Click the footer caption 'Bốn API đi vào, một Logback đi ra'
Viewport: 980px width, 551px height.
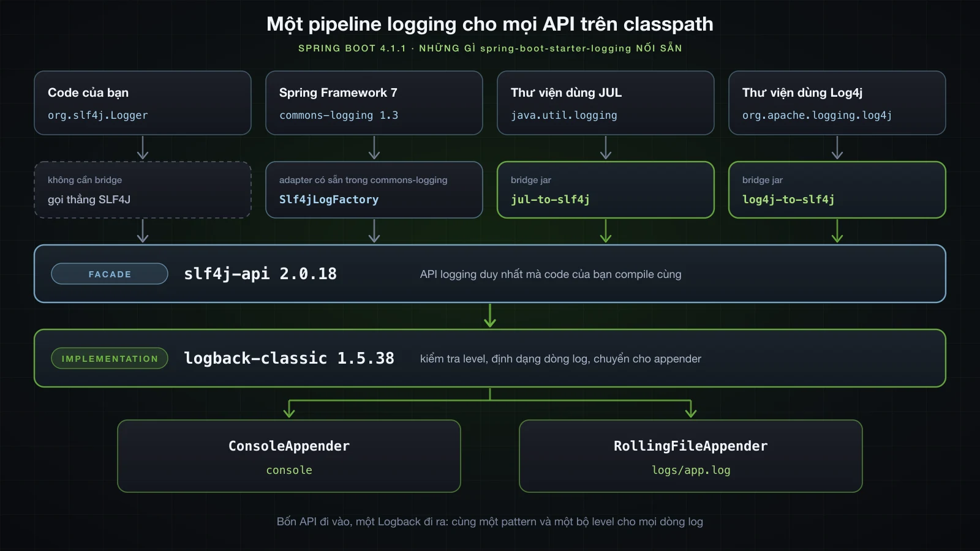pyautogui.click(x=362, y=522)
